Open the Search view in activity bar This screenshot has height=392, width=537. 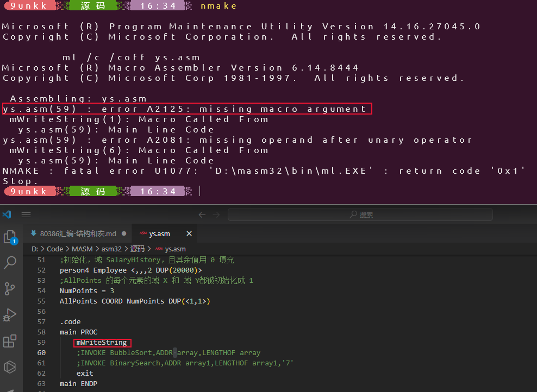pos(10,263)
